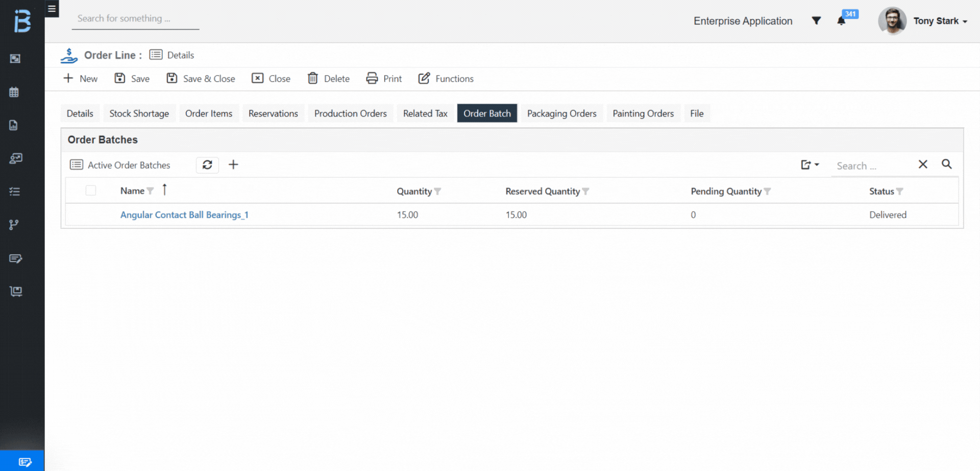Screen dimensions: 980x471
Task: Open the calendar sidebar icon
Action: point(14,92)
